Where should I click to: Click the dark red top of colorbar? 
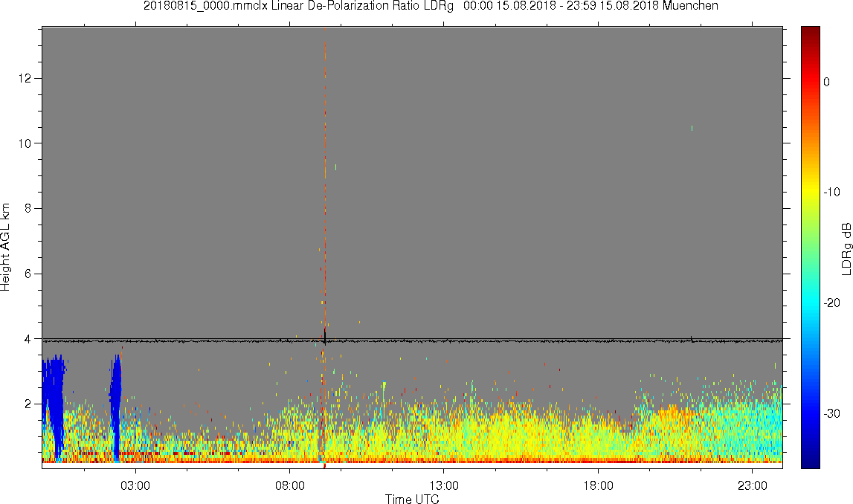click(810, 33)
